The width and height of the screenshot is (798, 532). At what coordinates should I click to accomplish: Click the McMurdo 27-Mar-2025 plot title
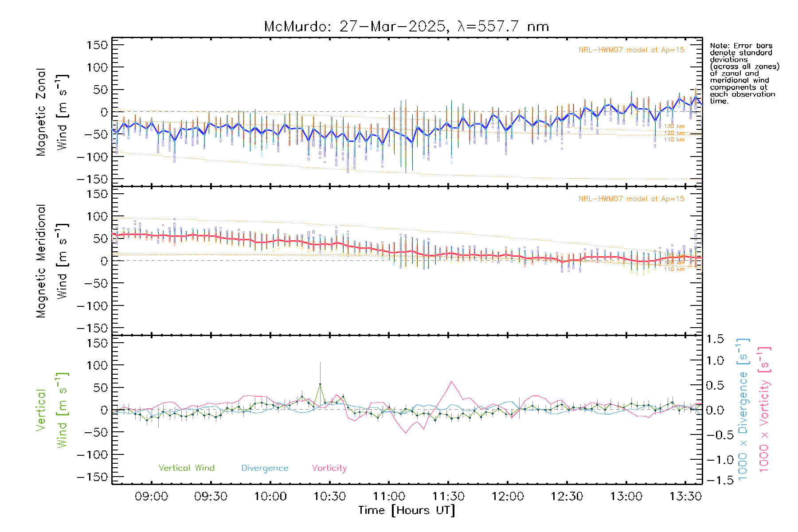pos(406,27)
